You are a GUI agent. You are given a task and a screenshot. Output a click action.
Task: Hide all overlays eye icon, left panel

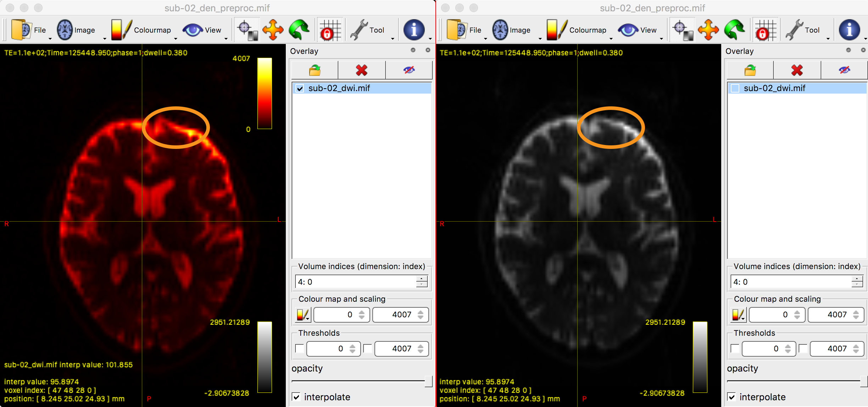click(x=409, y=70)
